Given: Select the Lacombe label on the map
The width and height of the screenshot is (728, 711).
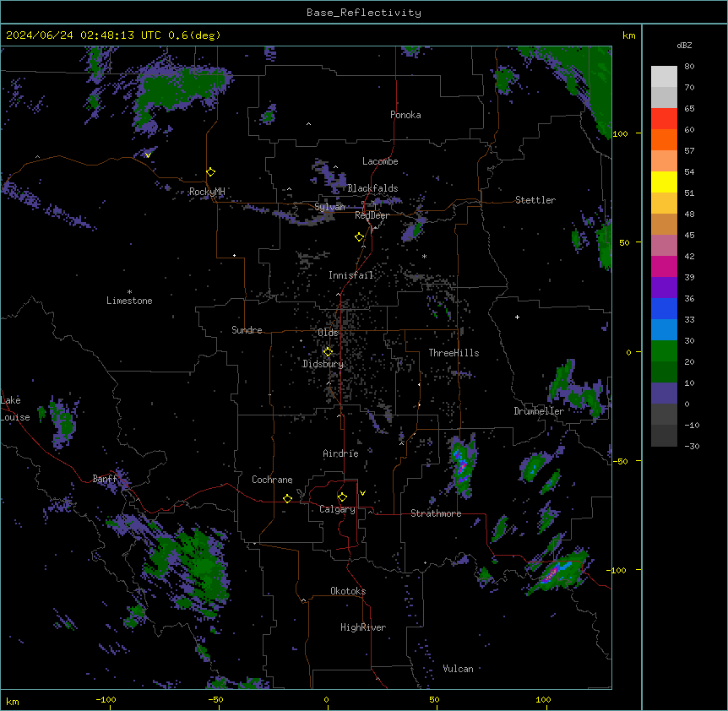Looking at the screenshot, I should coord(380,161).
